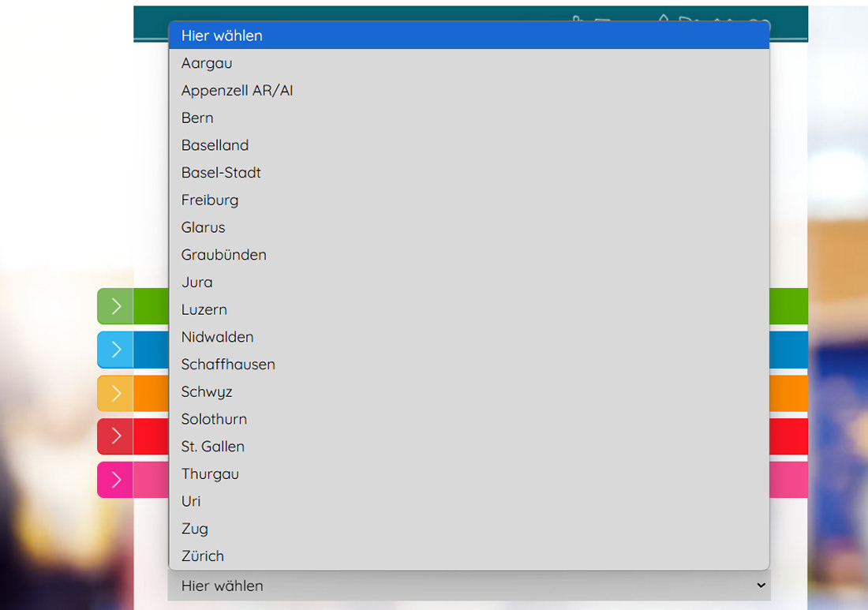868x610 pixels.
Task: Expand the green chevron arrow row
Action: point(116,306)
